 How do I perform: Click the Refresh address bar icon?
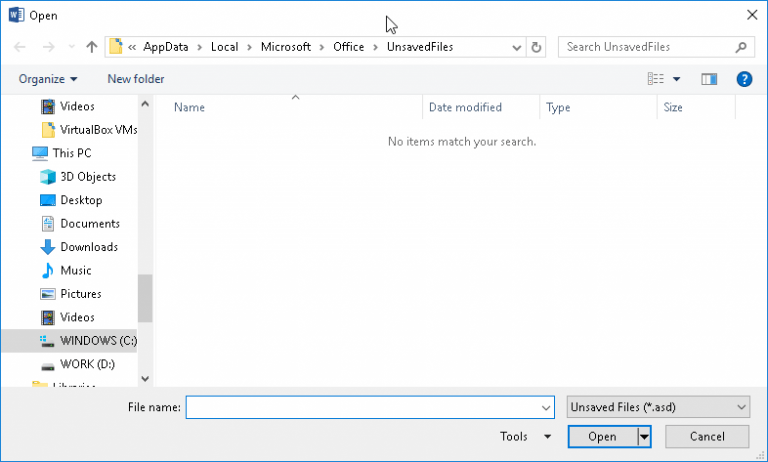[538, 47]
